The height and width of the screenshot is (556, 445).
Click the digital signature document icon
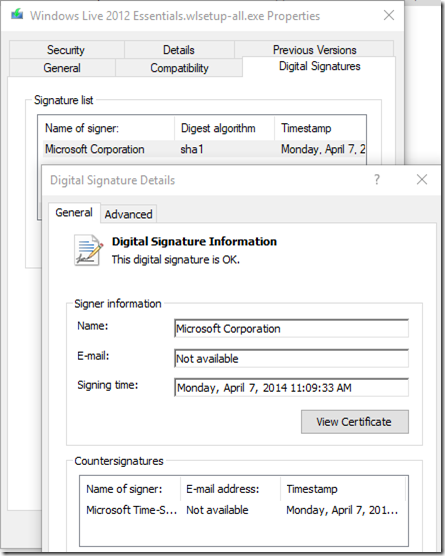coord(88,250)
